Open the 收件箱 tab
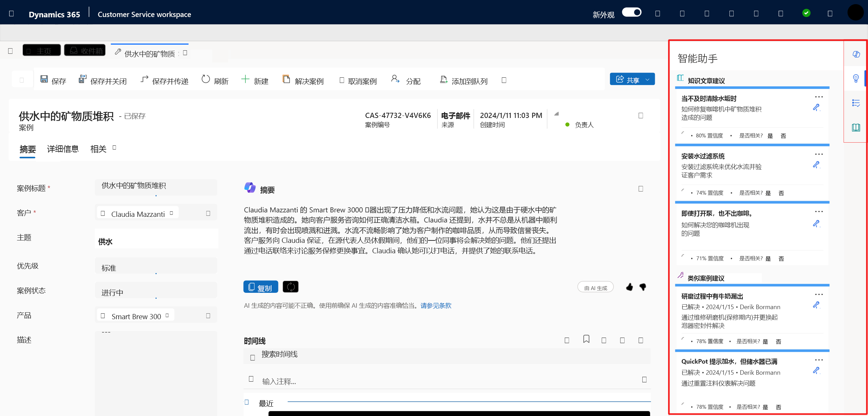The width and height of the screenshot is (868, 416). coord(85,50)
